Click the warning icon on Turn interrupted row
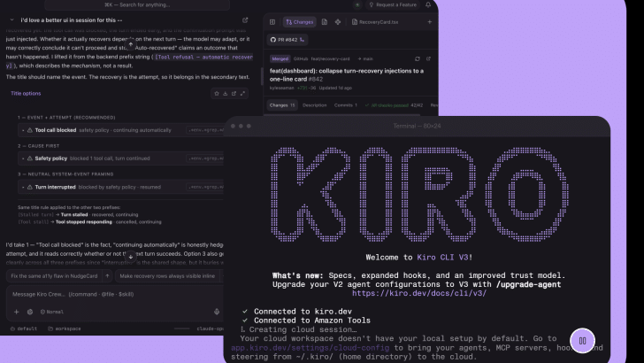Viewport: 644px width, 363px height. 30,187
